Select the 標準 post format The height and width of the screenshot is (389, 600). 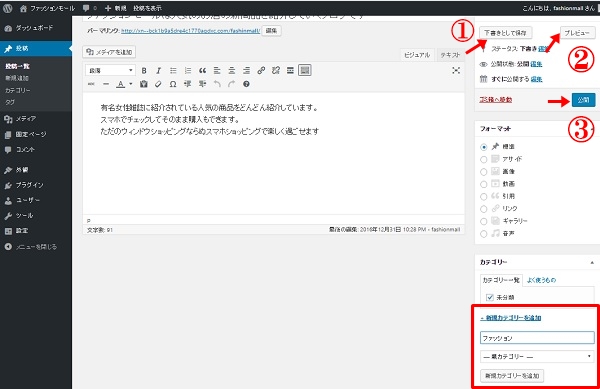[484, 147]
